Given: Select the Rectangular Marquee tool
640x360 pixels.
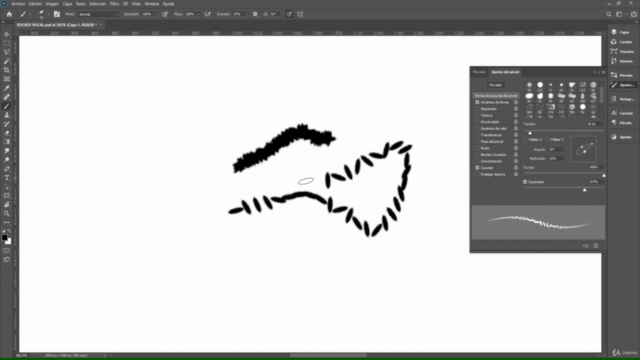Looking at the screenshot, I should (7, 43).
